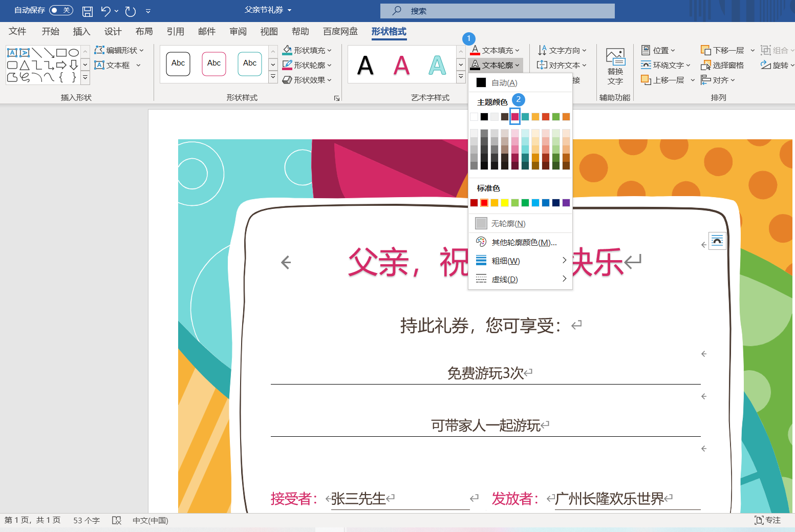Open the 父亲节礼券 document title dropdown
Screen dimensions: 795x532
268,10
